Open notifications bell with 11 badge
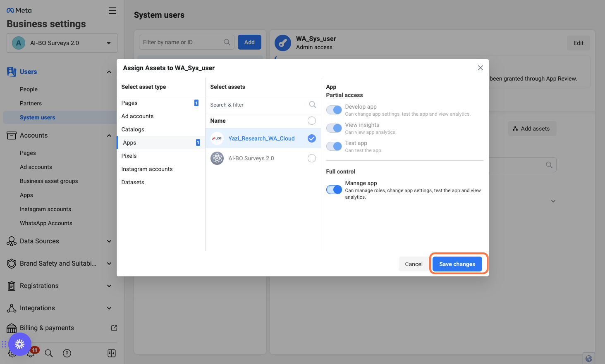This screenshot has width=605, height=364. click(x=31, y=352)
